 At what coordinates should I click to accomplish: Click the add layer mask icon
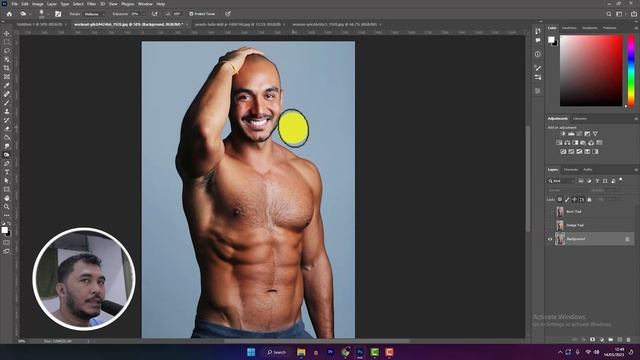pos(592,339)
